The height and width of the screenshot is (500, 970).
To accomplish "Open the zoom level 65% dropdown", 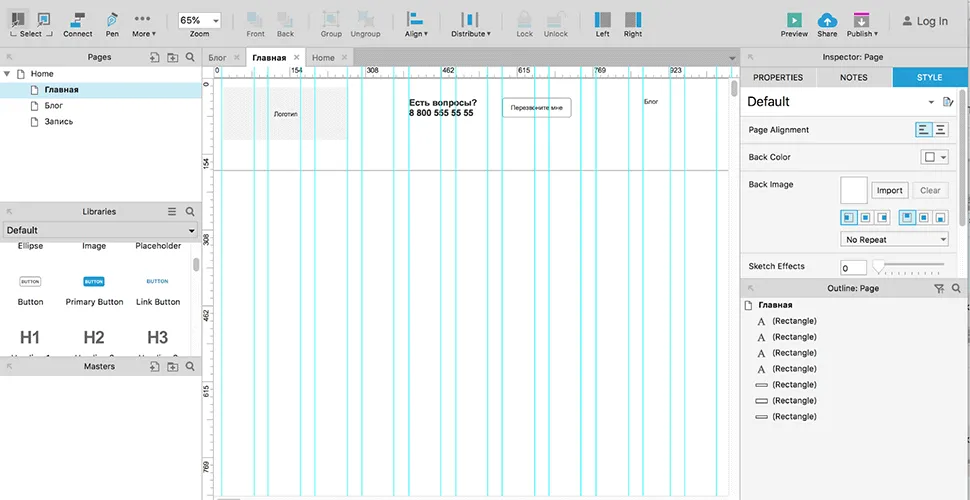I will tap(200, 21).
